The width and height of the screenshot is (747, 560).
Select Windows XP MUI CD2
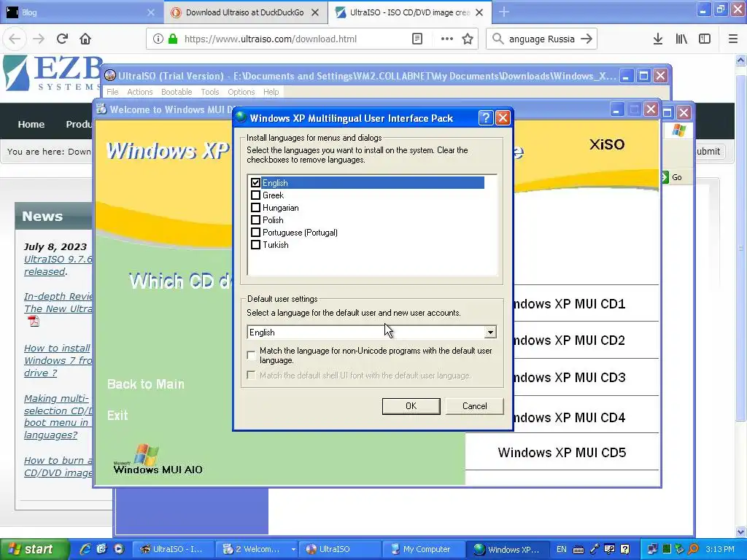(x=570, y=341)
